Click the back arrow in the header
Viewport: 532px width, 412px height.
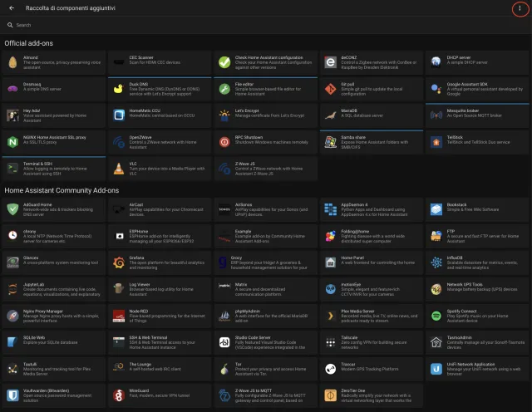pos(12,8)
